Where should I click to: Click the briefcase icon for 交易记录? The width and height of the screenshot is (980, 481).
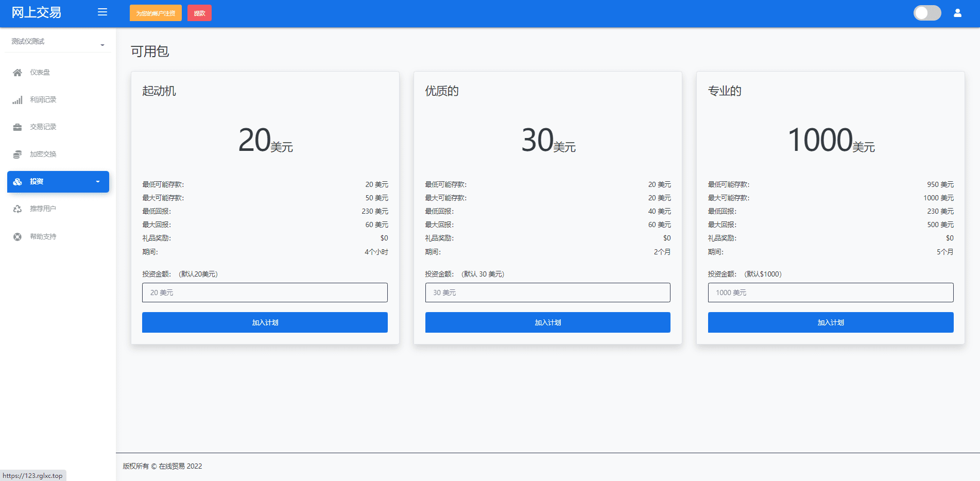(x=18, y=127)
